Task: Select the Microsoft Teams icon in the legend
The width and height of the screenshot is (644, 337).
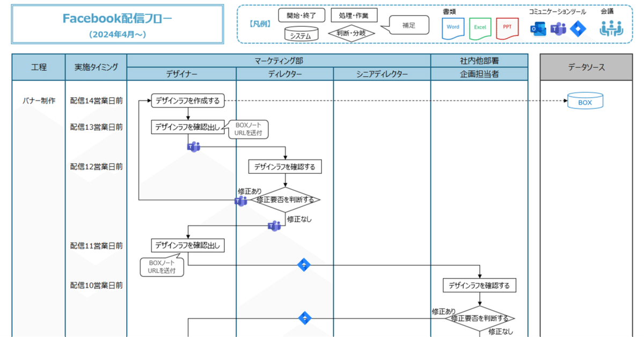Action: [558, 29]
